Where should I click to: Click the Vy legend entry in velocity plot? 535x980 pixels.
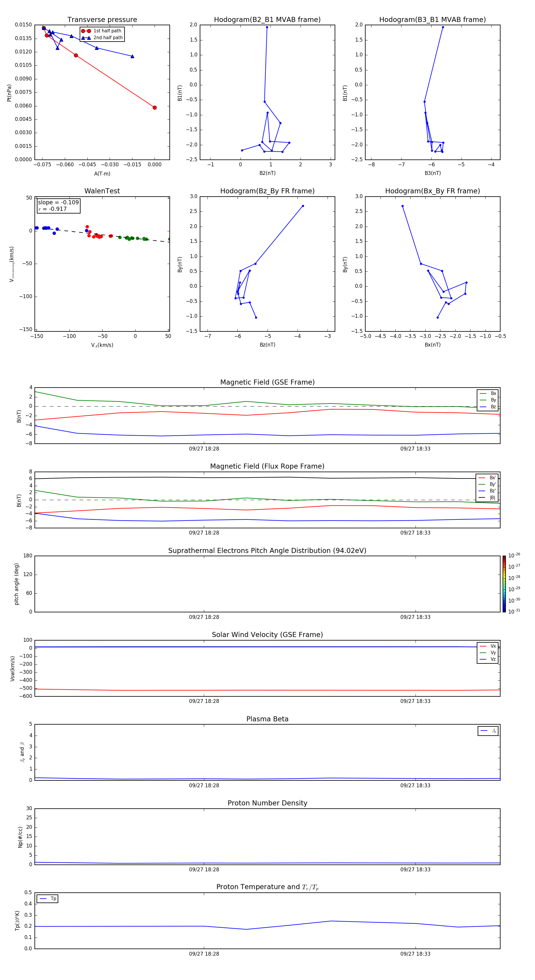[x=488, y=653]
